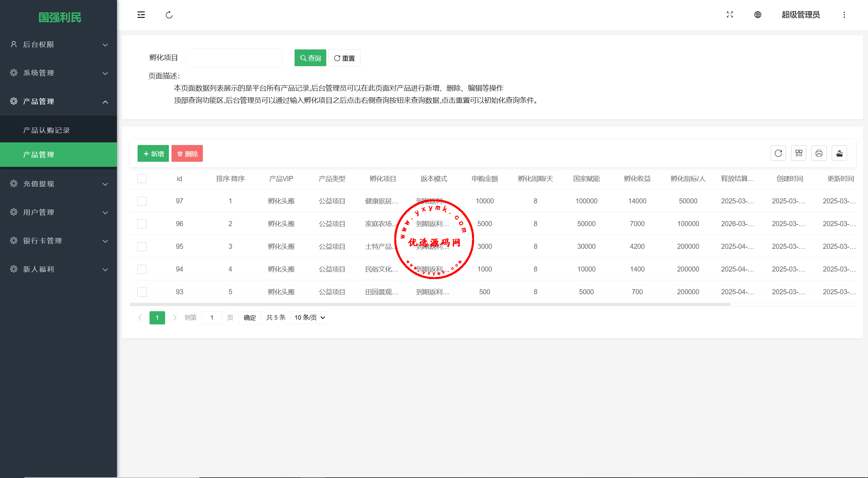Open the 10 条/页 page size dropdown
868x478 pixels.
(309, 318)
